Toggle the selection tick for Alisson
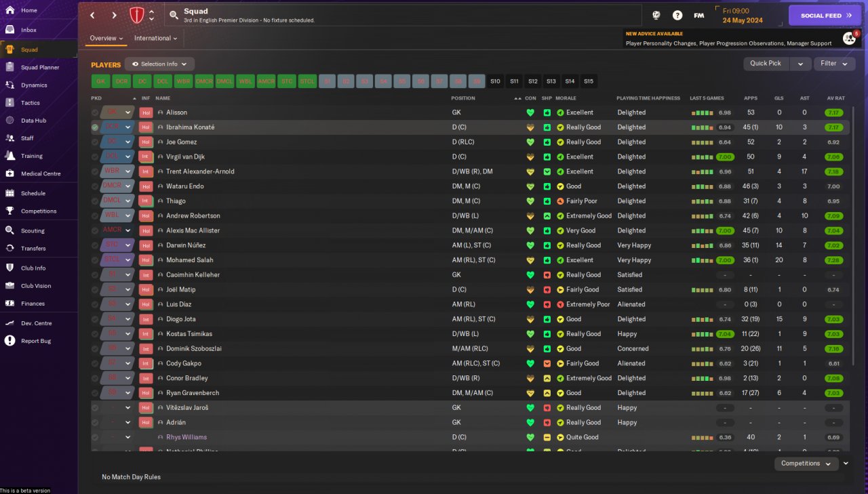 click(x=95, y=112)
